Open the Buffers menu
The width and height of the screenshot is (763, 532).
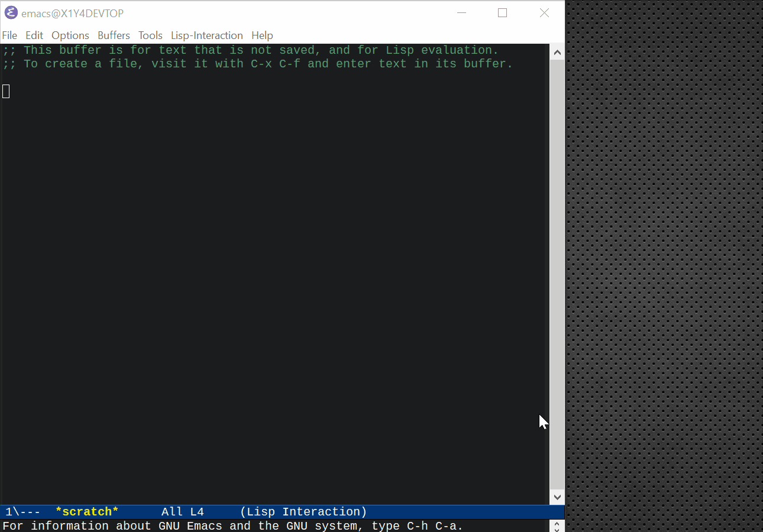click(x=114, y=35)
